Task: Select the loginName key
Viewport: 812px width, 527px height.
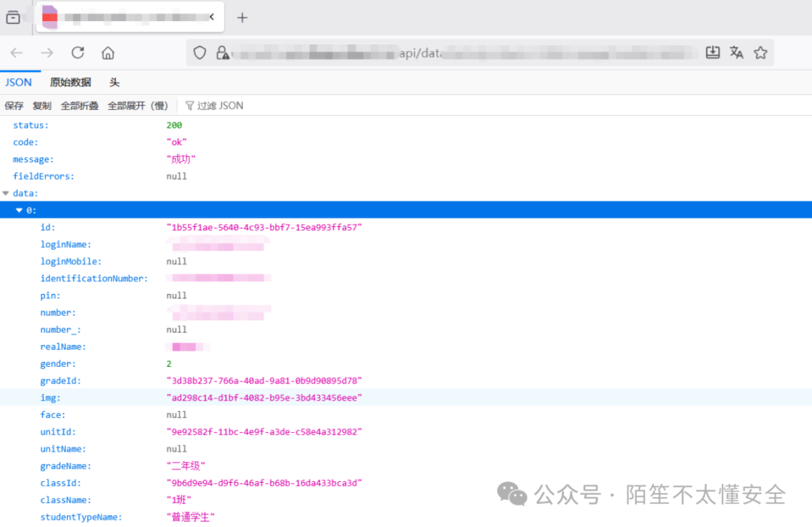Action: click(65, 244)
